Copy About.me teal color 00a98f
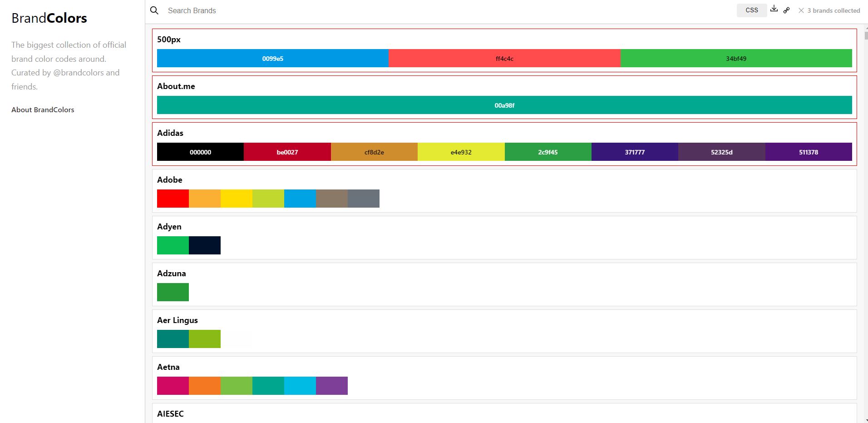 click(x=504, y=105)
